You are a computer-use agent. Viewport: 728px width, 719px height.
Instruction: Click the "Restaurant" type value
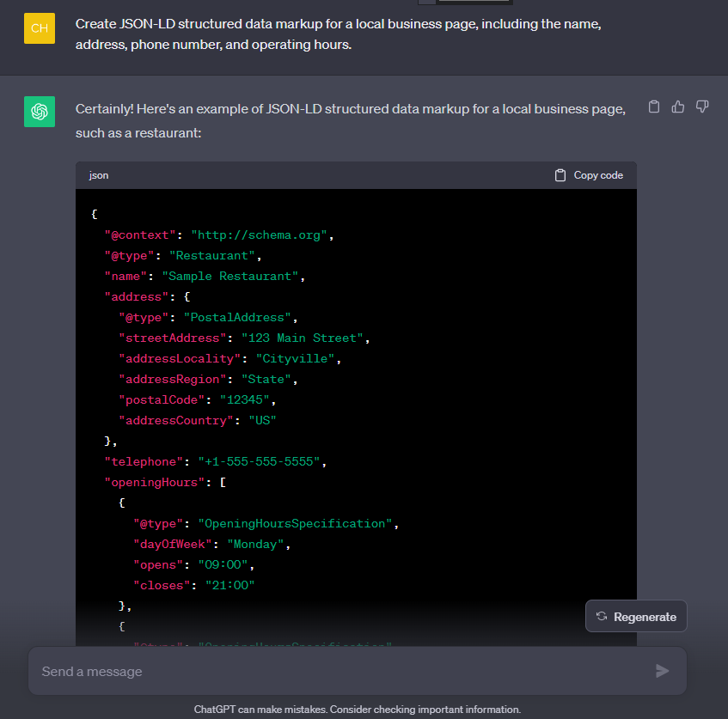[x=212, y=256]
